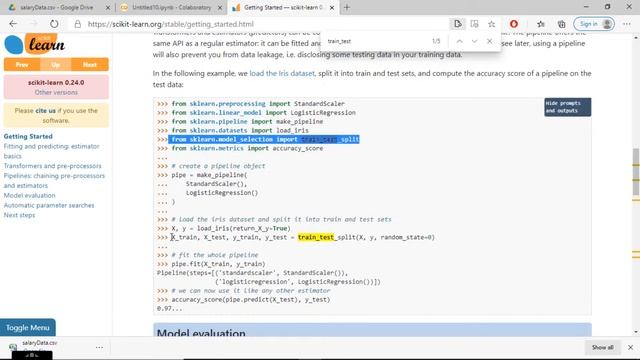Open the read aloud icon in the address bar
Screen dimensions: 640x360
pos(458,24)
